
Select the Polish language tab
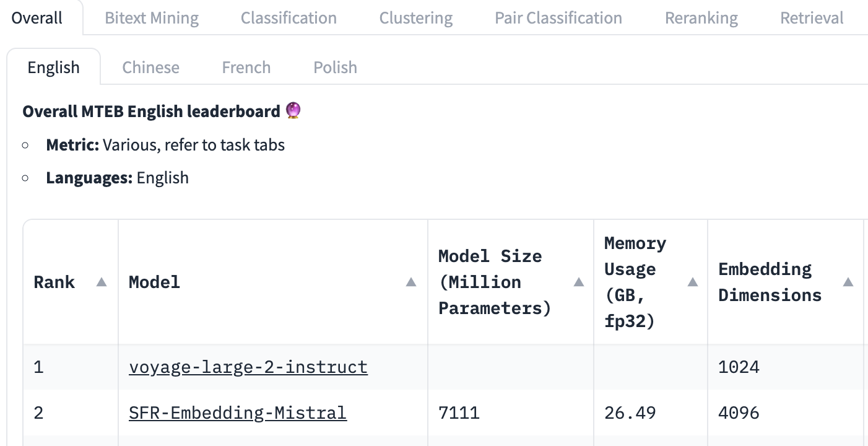pos(335,67)
